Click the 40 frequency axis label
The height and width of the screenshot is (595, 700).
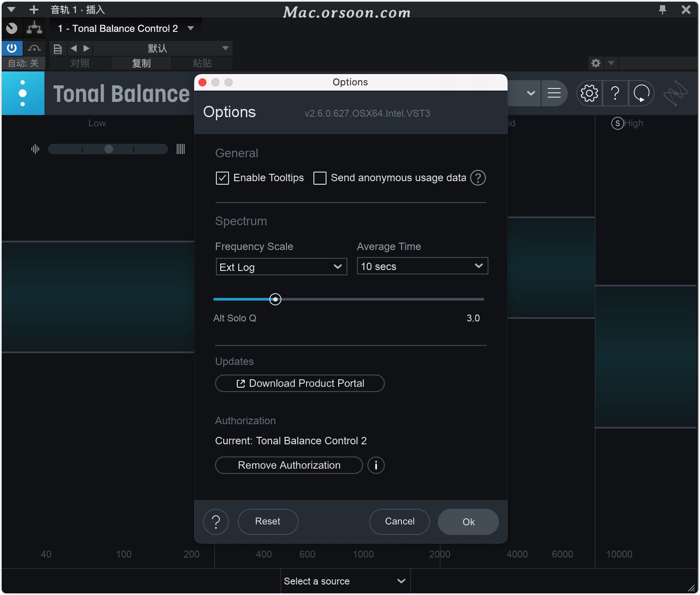46,554
